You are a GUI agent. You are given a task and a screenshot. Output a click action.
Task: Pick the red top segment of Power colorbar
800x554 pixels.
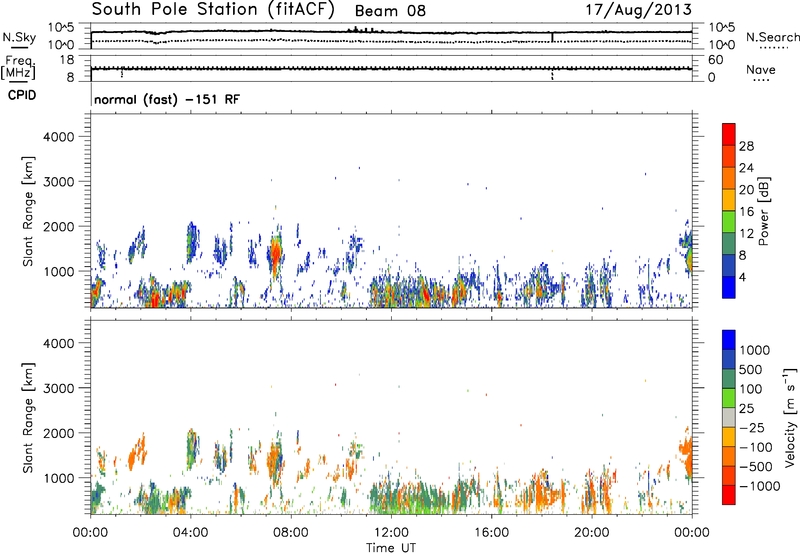tap(729, 134)
